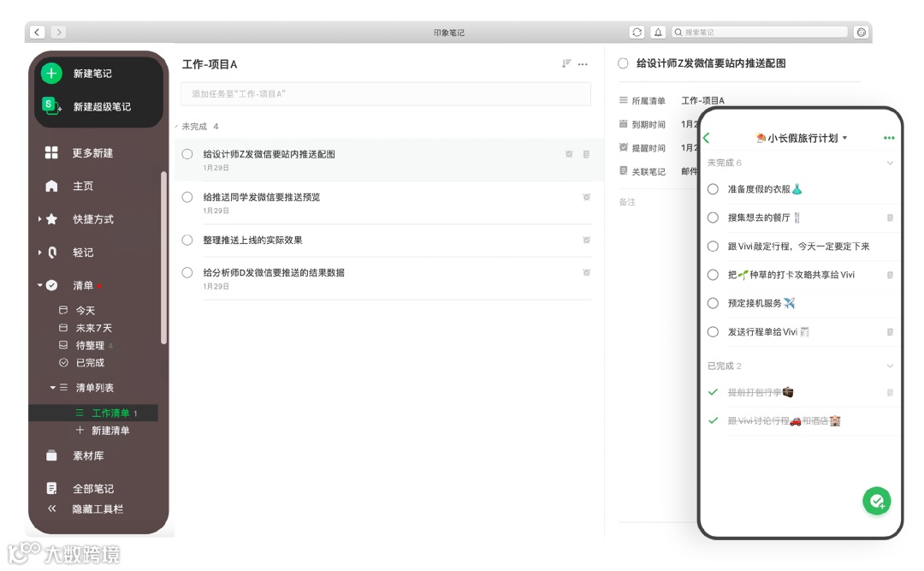Click the sort icon in 工作-项目A header

pos(566,63)
